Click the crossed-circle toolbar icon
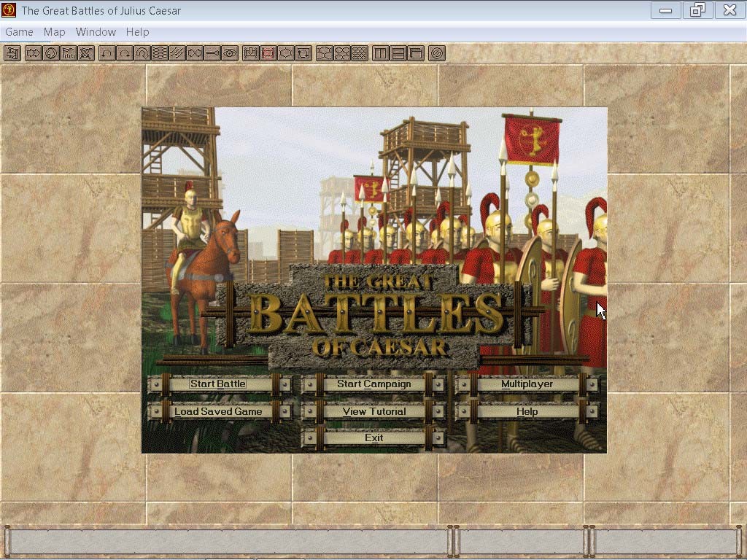This screenshot has width=747, height=560. pos(437,52)
